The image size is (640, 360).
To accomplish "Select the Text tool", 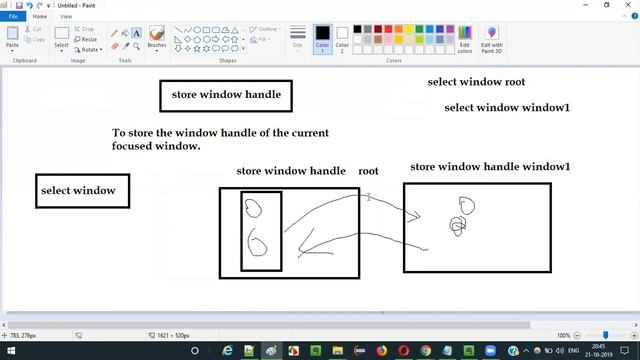I will click(x=136, y=33).
